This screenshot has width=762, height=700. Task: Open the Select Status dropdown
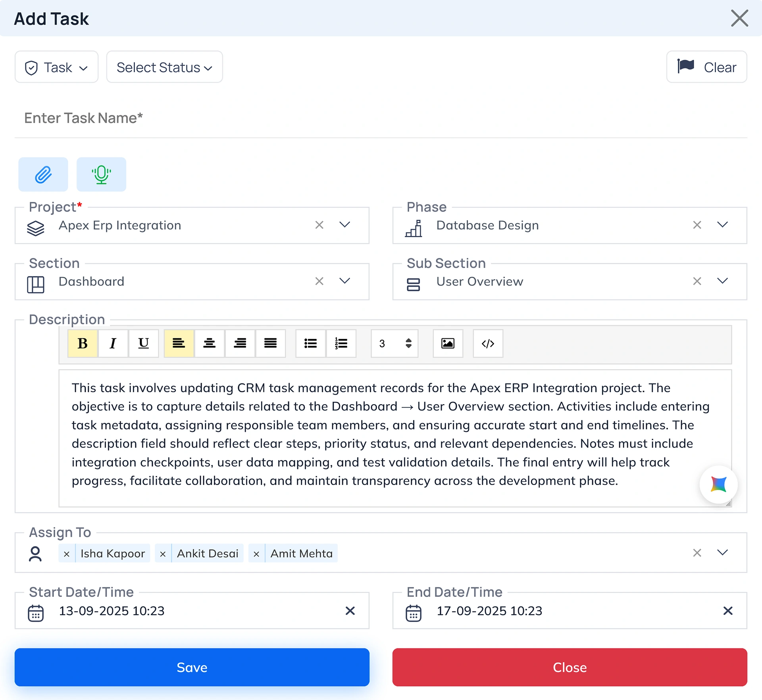[x=164, y=67]
